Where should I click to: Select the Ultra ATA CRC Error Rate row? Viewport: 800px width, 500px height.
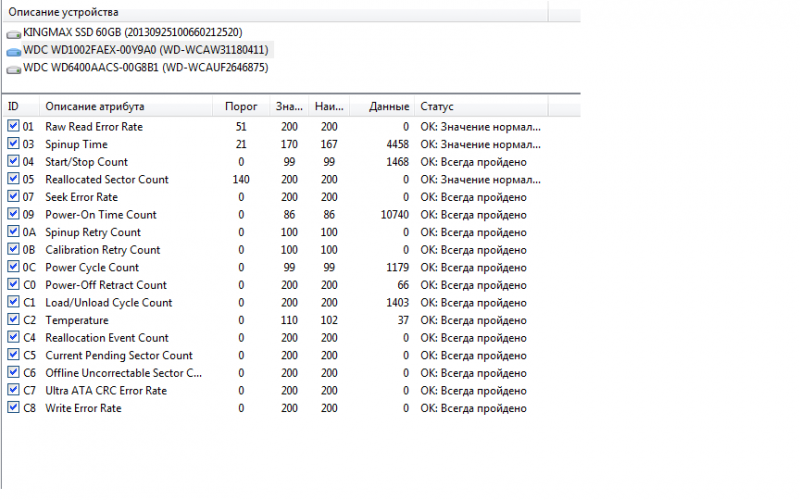click(x=106, y=390)
